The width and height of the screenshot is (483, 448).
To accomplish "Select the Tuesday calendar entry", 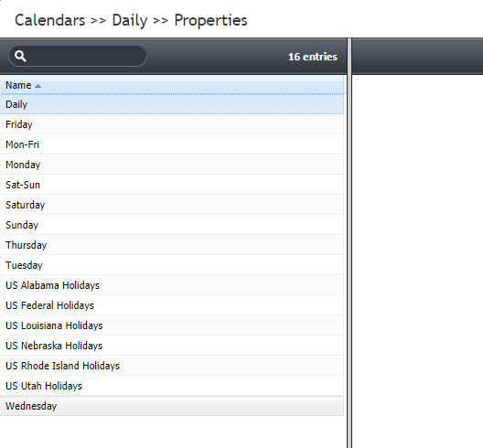I will 172,265.
